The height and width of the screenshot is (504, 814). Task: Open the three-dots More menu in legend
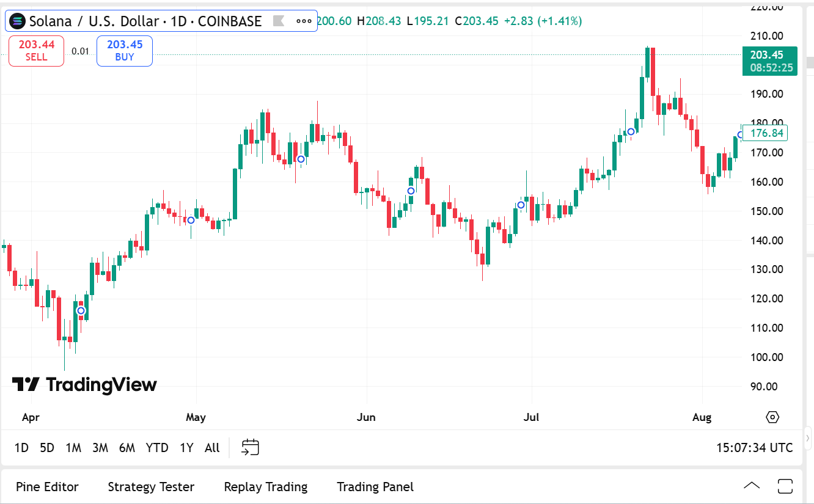(304, 21)
